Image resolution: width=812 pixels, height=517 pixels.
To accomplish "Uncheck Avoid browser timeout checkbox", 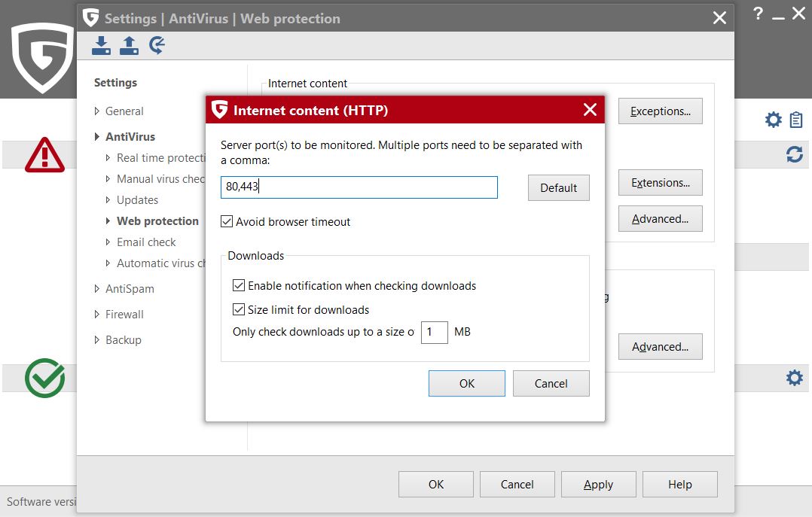I will click(227, 222).
